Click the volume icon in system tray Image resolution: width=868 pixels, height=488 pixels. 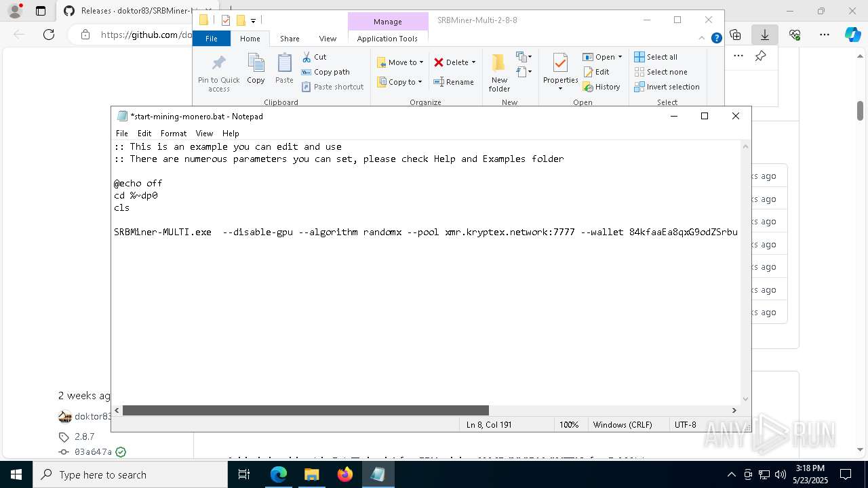click(781, 474)
